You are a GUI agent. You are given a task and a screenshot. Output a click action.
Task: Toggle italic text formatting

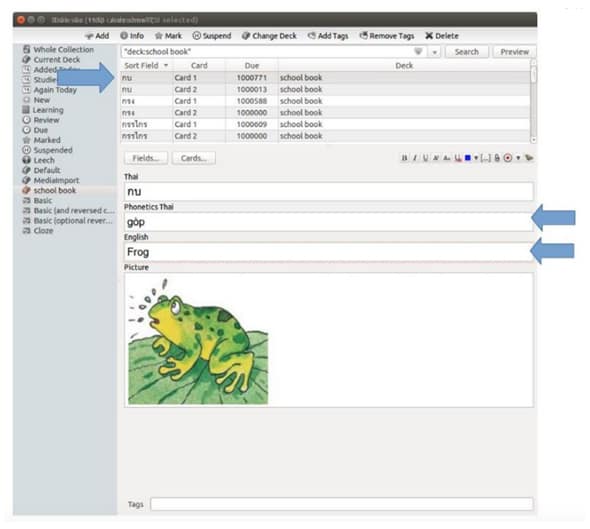pyautogui.click(x=415, y=158)
